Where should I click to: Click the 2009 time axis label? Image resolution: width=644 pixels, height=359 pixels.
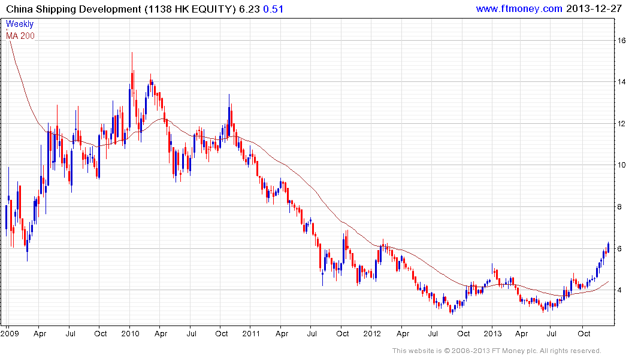[10, 333]
